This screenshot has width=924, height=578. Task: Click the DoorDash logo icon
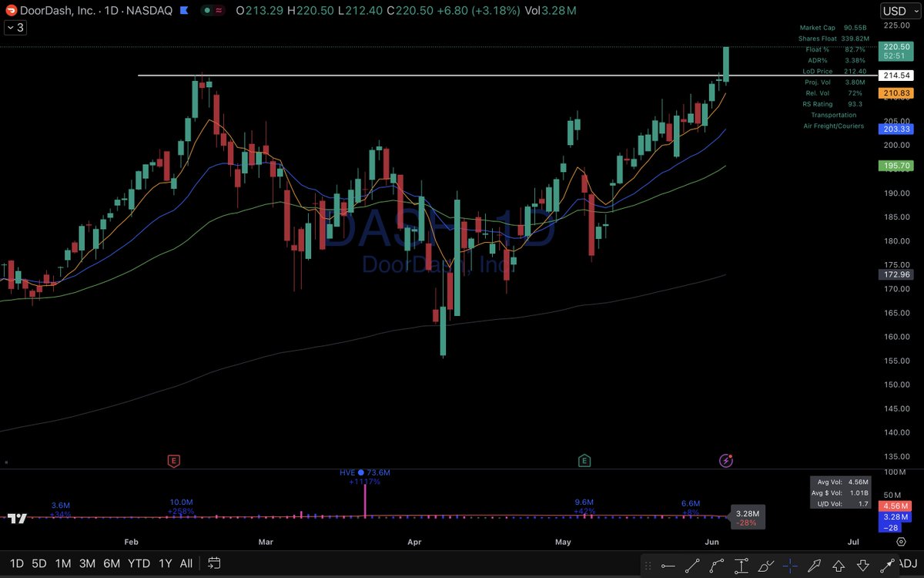pos(12,11)
